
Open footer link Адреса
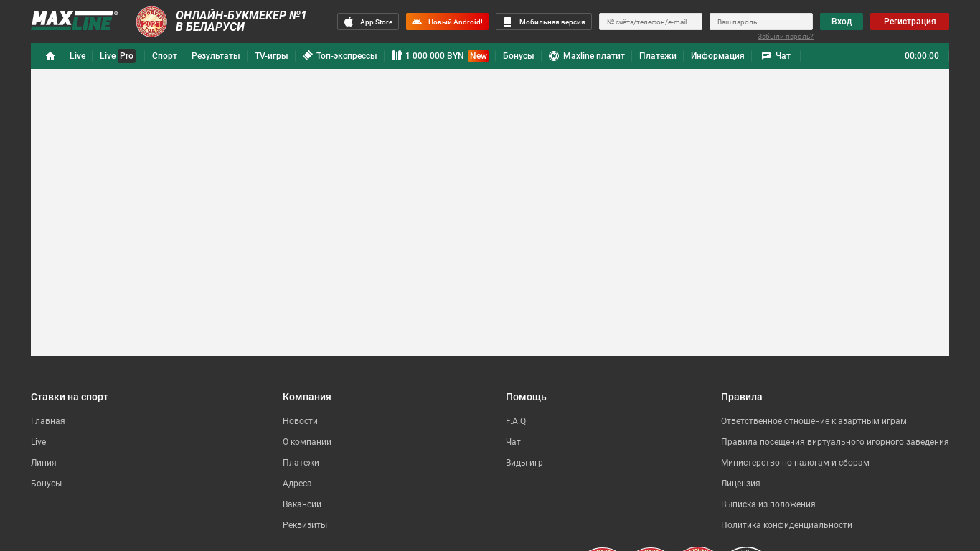click(297, 484)
